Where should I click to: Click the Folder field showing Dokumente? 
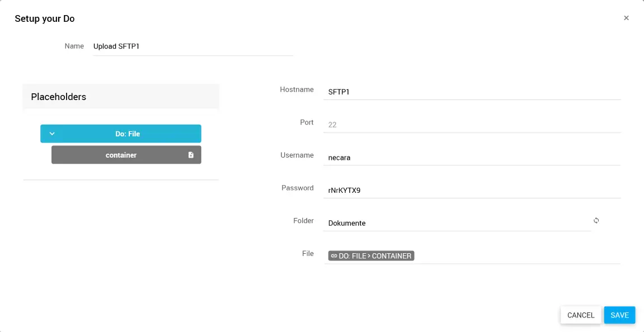pos(456,223)
